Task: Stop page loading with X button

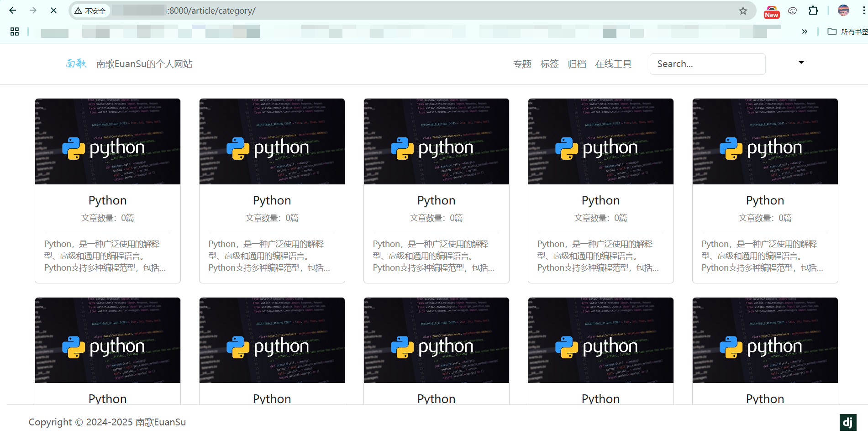Action: coord(53,10)
